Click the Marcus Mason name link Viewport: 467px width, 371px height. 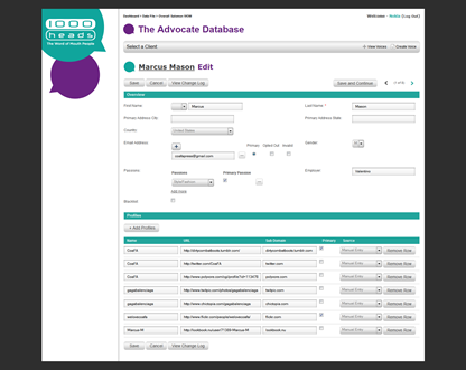[x=167, y=67]
